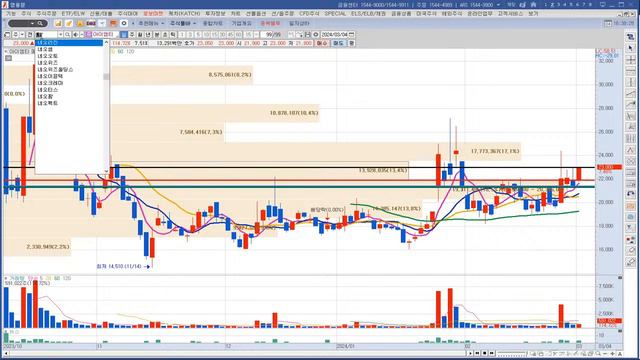Click the home icon in the title bar
Viewport: 640px width, 360px height.
pos(533,4)
